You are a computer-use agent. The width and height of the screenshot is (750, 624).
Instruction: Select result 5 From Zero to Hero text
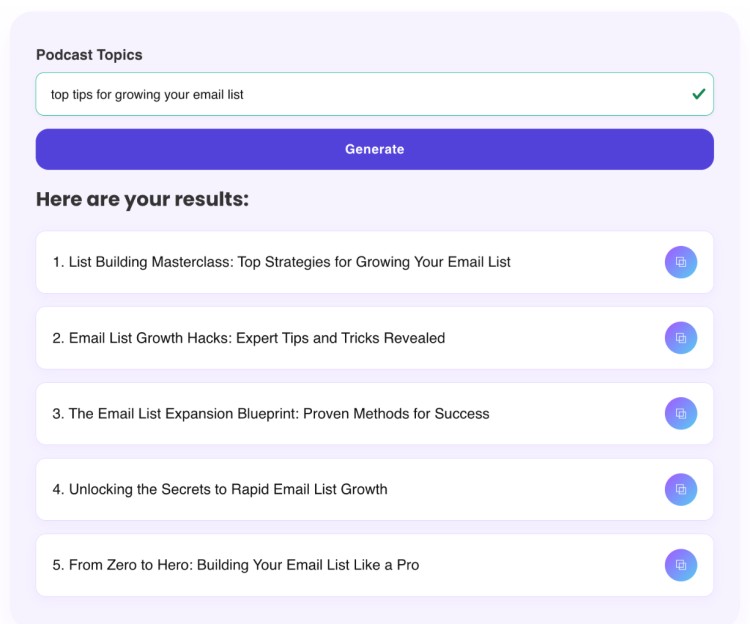coord(236,565)
